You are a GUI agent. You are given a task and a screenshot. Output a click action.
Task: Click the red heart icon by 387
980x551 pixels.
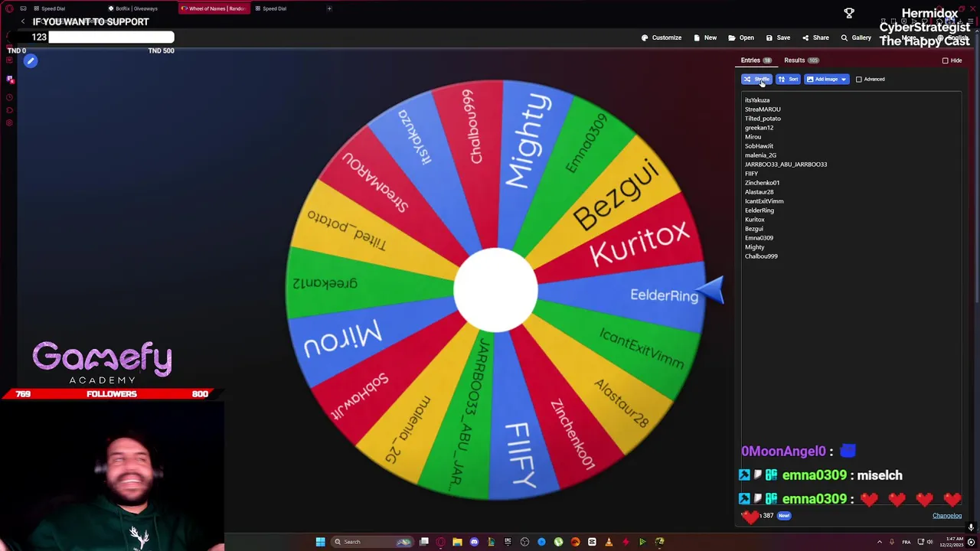point(750,517)
